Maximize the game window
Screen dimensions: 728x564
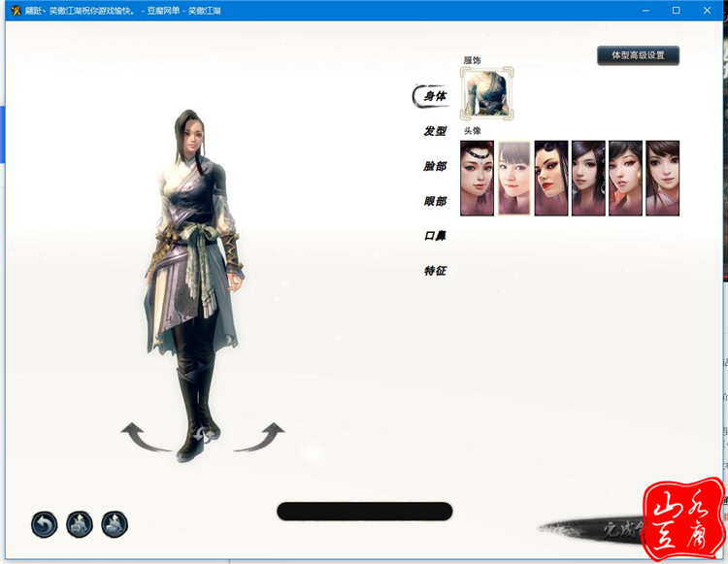point(676,11)
